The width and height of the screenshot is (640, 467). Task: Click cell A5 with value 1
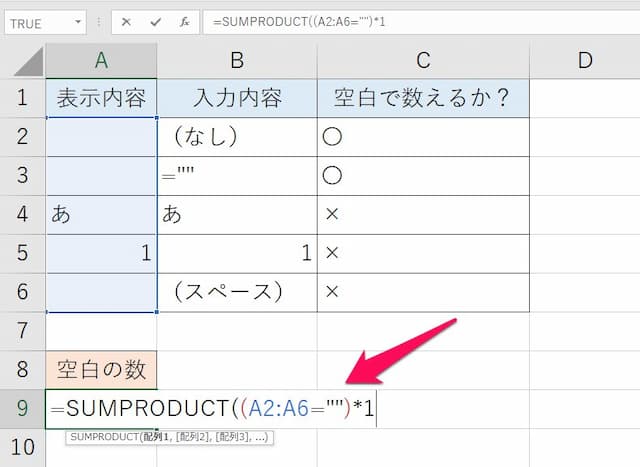click(x=101, y=253)
